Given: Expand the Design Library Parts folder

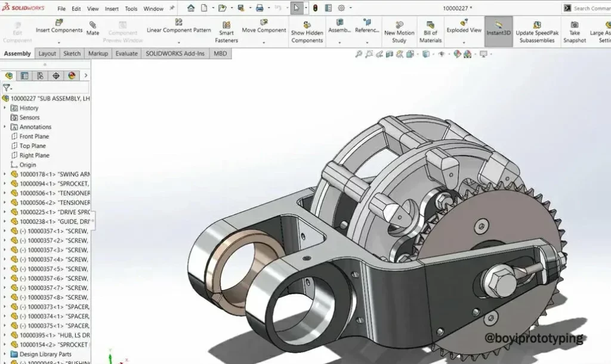Looking at the screenshot, I should click(5, 354).
